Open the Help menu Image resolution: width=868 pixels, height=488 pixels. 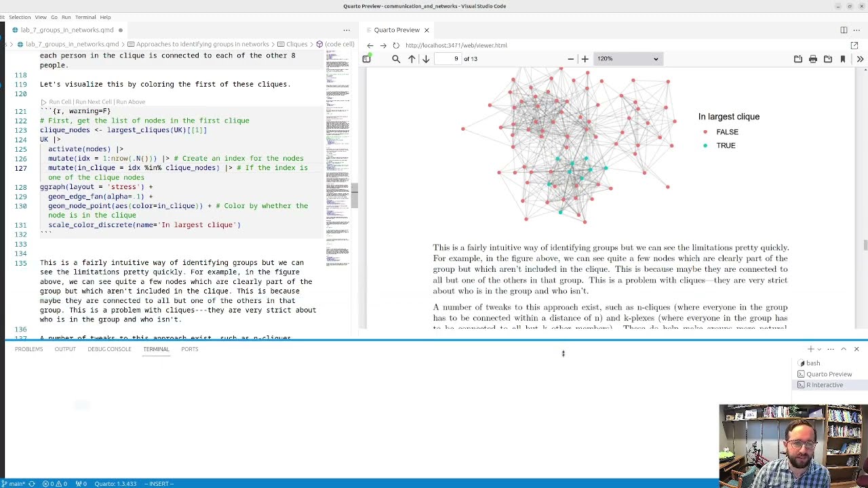coord(105,17)
